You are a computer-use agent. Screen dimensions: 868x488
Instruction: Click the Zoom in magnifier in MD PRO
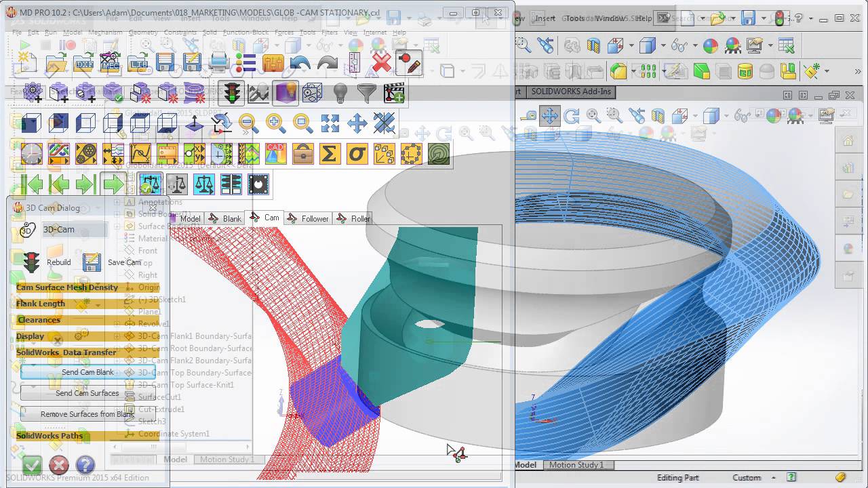[x=275, y=123]
